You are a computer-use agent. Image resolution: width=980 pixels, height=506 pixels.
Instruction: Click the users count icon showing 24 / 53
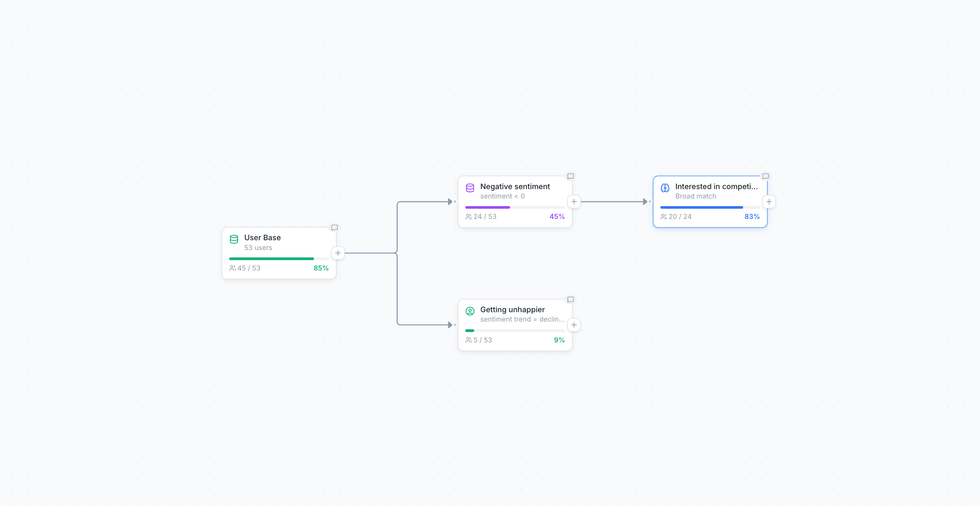(468, 216)
